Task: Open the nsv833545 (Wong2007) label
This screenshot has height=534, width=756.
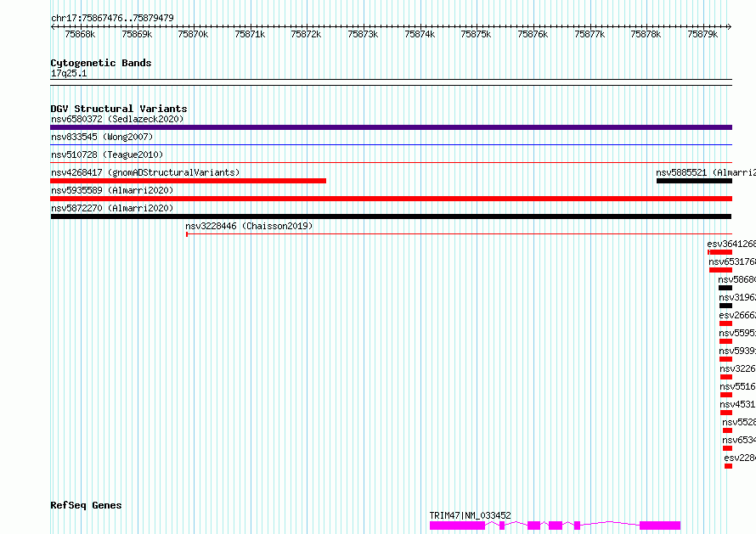Action: click(102, 137)
